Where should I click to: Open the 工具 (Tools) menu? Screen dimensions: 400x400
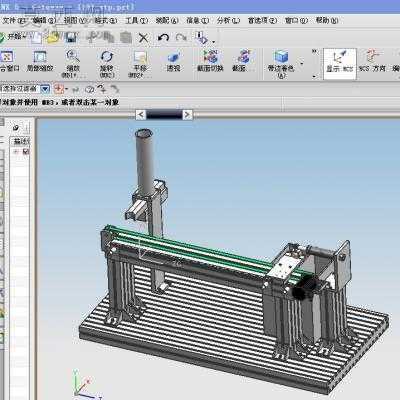[x=136, y=21]
